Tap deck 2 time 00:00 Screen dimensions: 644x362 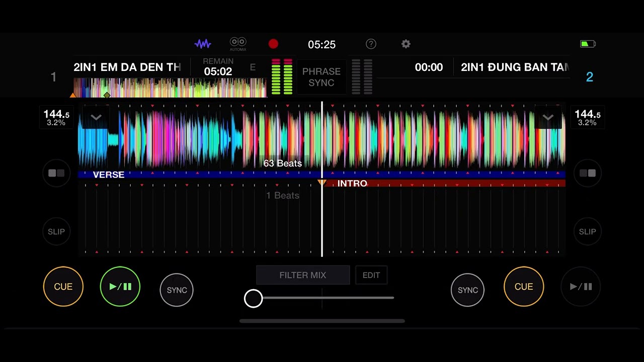pyautogui.click(x=429, y=67)
